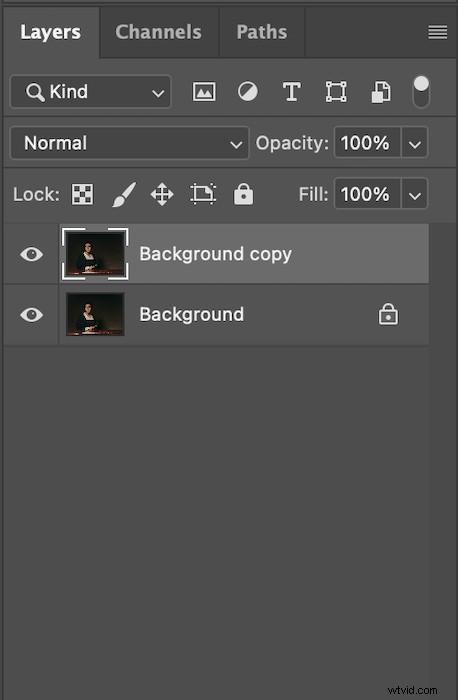Expand the Opacity slider arrow
This screenshot has height=700, width=458.
coord(415,143)
